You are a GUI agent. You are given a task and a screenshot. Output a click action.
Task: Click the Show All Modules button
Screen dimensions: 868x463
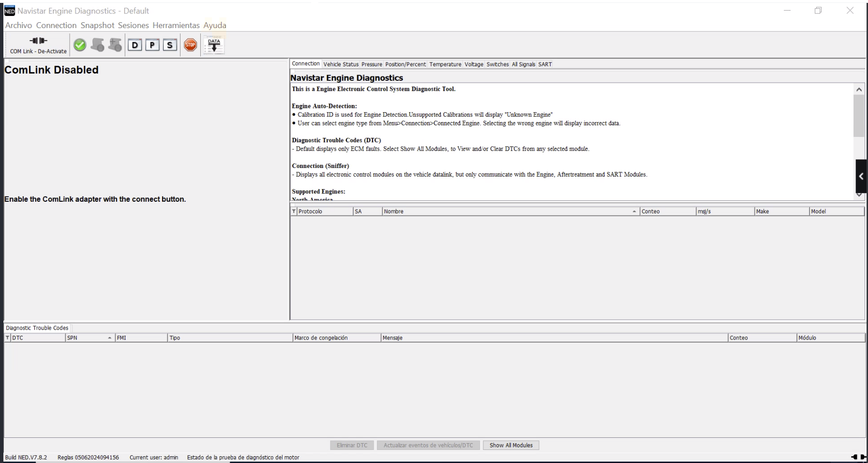(511, 445)
